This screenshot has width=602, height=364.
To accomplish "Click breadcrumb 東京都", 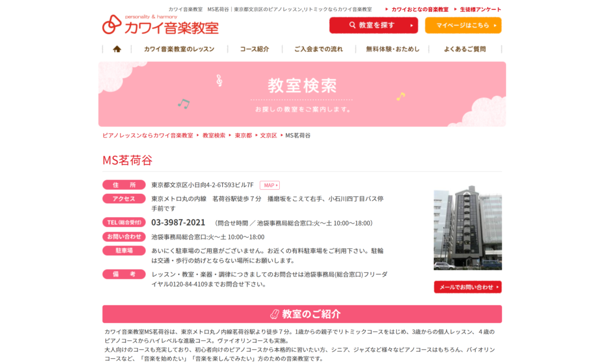I will click(x=243, y=136).
